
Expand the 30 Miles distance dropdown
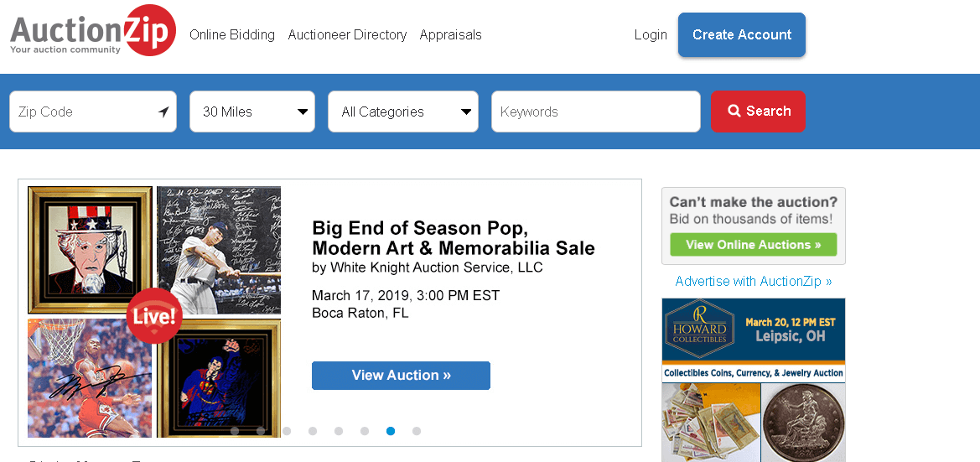pos(251,112)
